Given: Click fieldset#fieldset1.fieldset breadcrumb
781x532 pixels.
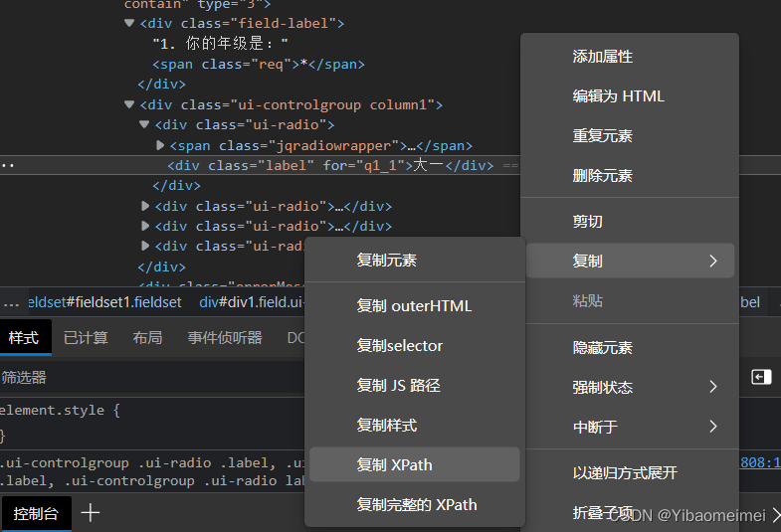Looking at the screenshot, I should [x=104, y=302].
